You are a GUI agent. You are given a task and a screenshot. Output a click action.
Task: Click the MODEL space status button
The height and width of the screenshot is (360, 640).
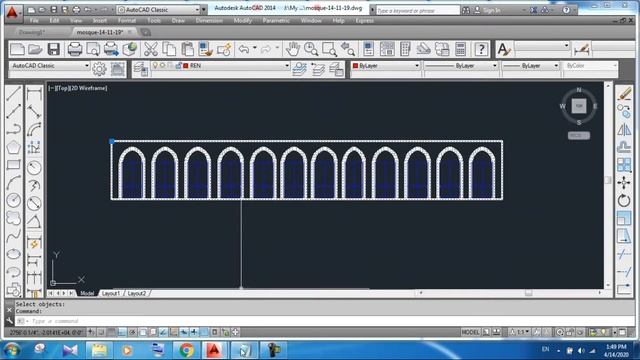470,332
